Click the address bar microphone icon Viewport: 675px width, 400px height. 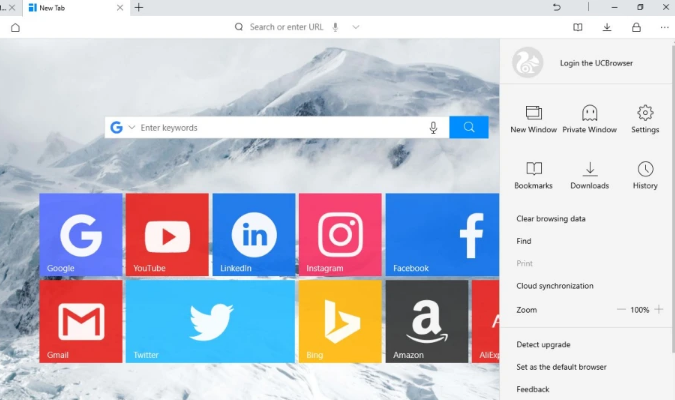click(335, 27)
